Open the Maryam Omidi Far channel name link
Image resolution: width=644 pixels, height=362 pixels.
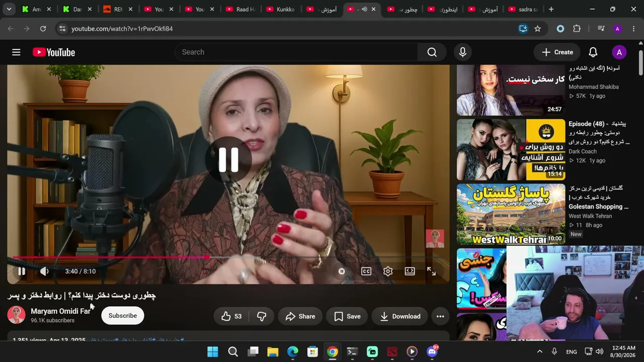click(x=60, y=311)
